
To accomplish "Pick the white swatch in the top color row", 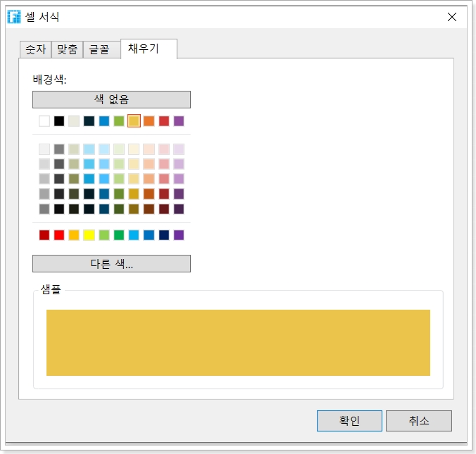I will click(x=44, y=121).
